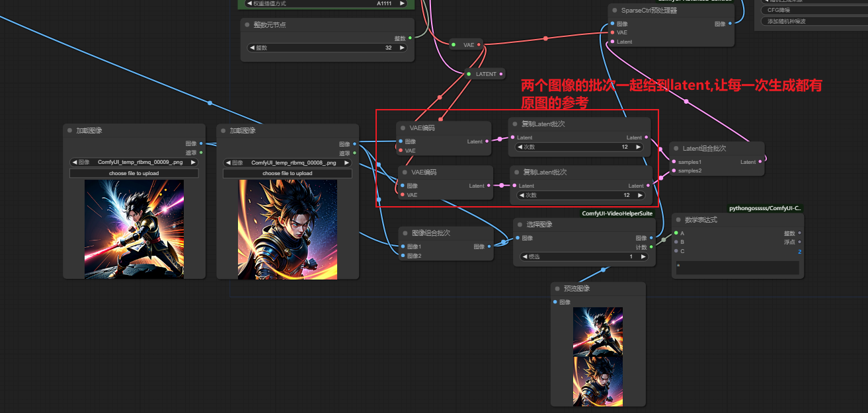Click the 图像 input socket on SparseCtrl预处理器

(x=613, y=24)
